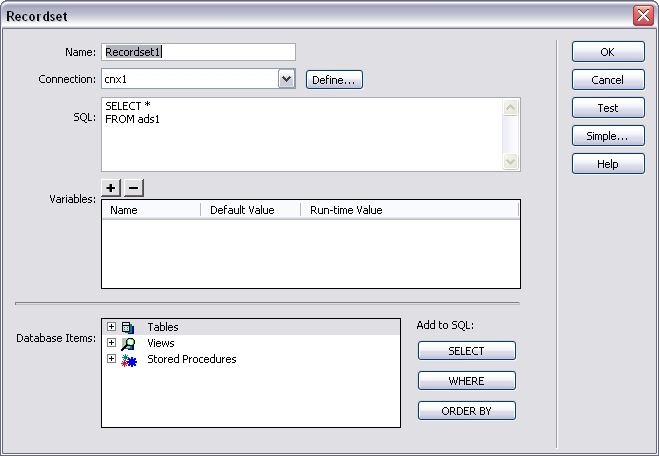The width and height of the screenshot is (659, 456).
Task: Add ORDER BY clause to SQL
Action: (466, 411)
